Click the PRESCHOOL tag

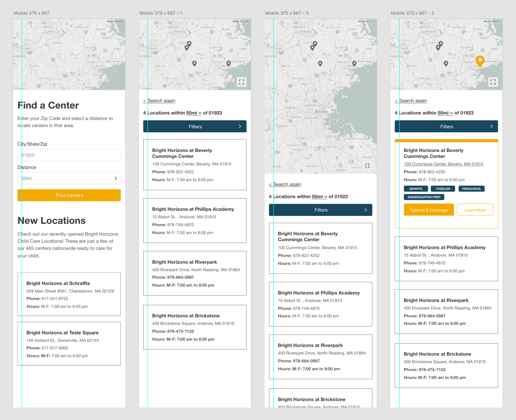tap(471, 189)
